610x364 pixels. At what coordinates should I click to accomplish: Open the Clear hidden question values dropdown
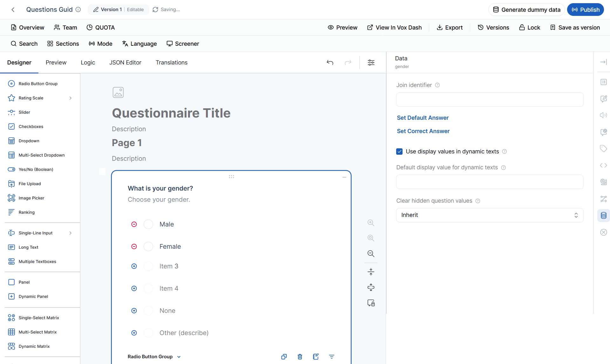(x=490, y=215)
